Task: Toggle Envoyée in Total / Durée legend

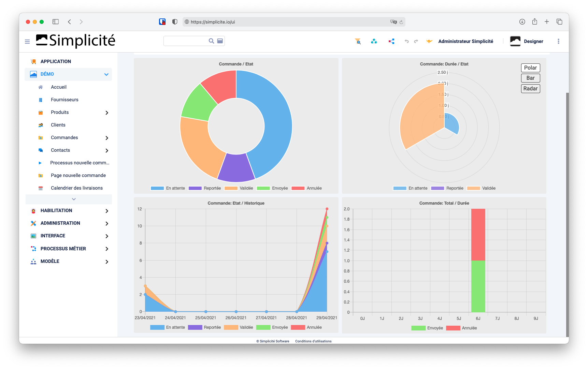Action: coord(427,328)
